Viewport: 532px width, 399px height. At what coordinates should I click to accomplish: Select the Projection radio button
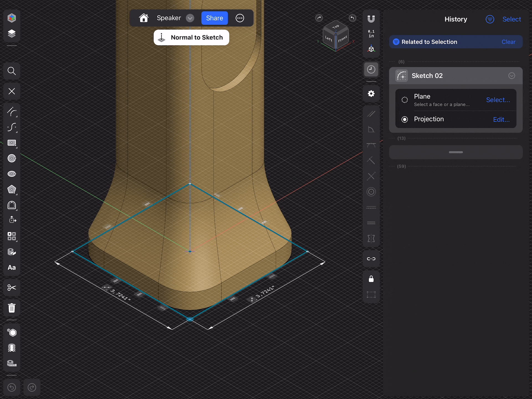tap(405, 119)
